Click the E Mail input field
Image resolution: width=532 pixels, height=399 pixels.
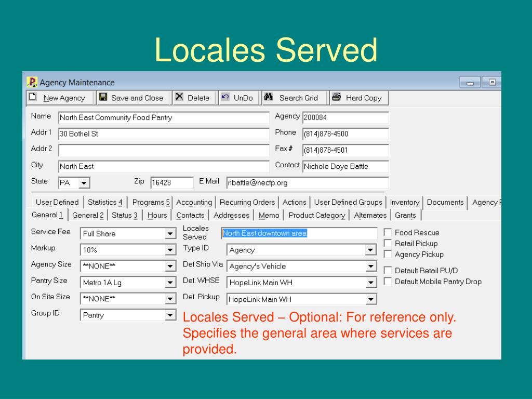308,183
